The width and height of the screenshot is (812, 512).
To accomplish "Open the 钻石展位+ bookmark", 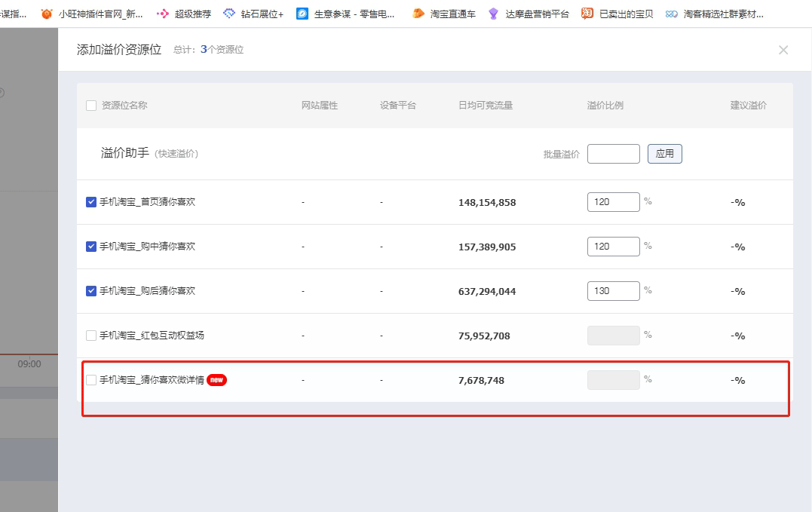I will (x=253, y=14).
